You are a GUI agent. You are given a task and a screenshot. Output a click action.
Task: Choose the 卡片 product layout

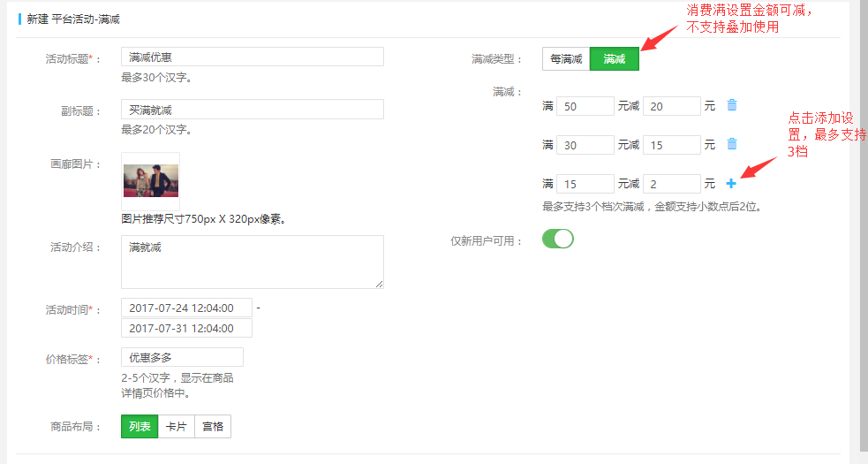click(x=177, y=427)
